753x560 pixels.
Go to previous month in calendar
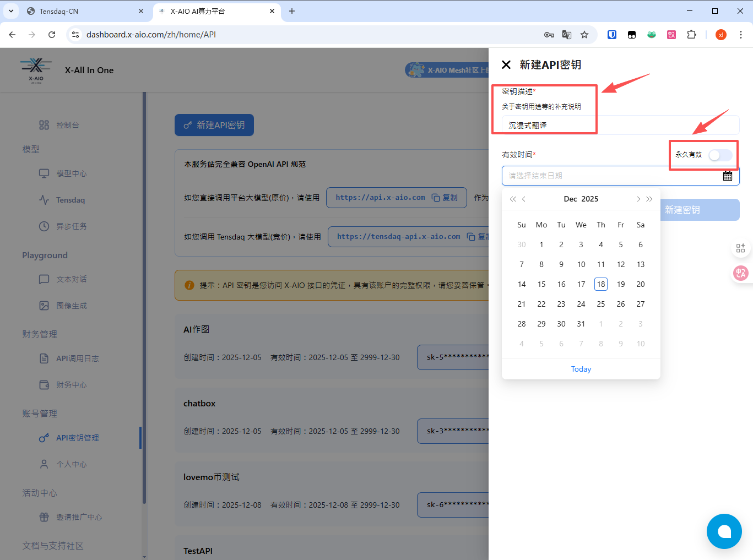[524, 199]
